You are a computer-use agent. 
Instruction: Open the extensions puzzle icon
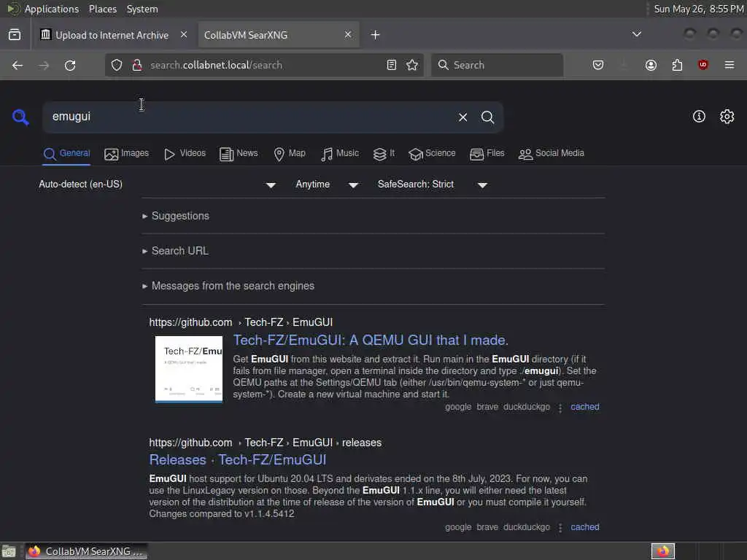point(677,65)
